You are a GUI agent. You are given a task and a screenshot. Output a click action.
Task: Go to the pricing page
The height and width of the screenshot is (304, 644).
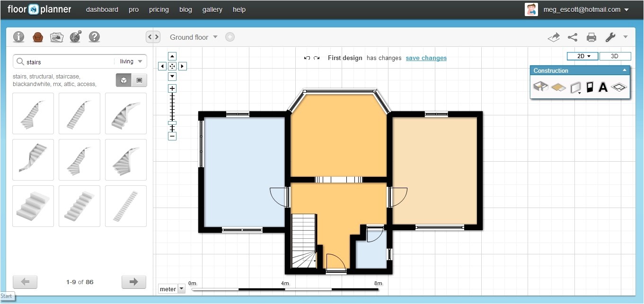(159, 9)
